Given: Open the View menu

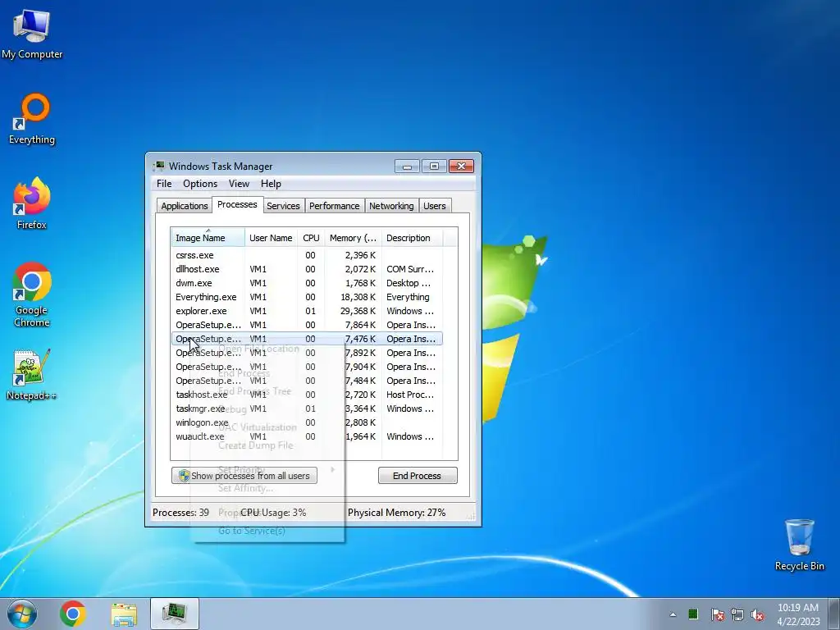Looking at the screenshot, I should pos(239,184).
